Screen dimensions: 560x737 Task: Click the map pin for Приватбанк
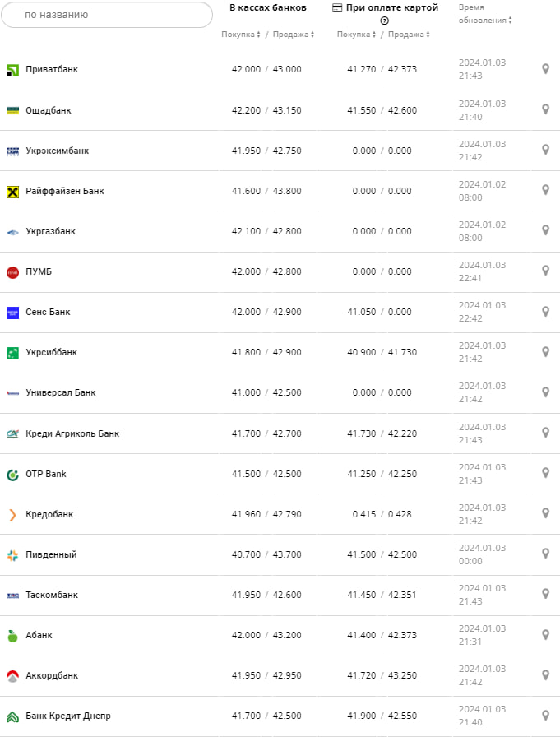pos(545,69)
